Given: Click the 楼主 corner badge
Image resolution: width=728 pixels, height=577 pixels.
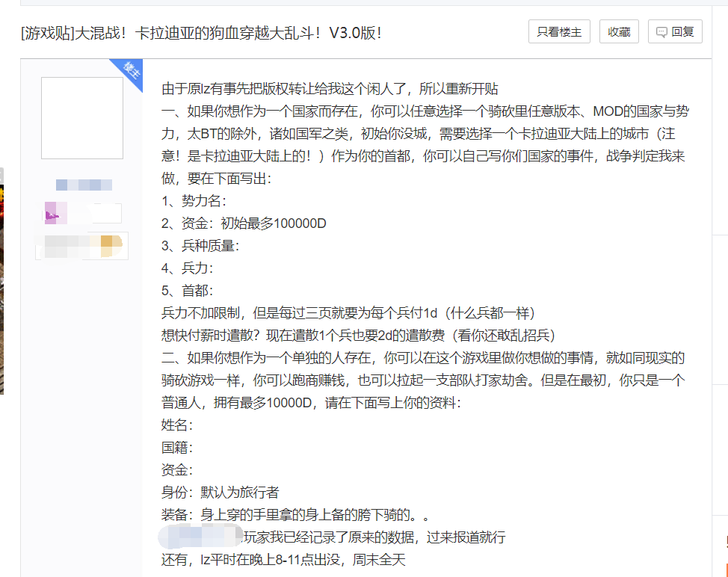Looking at the screenshot, I should pyautogui.click(x=131, y=72).
